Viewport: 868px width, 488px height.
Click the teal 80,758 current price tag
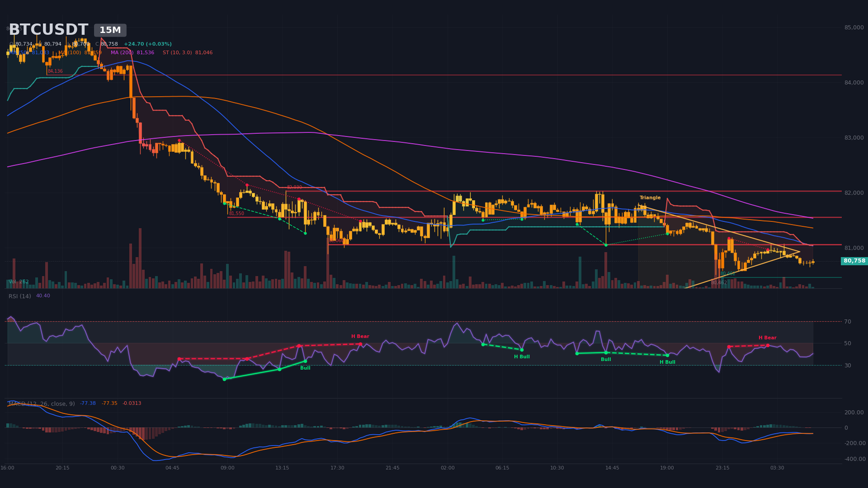click(x=854, y=261)
